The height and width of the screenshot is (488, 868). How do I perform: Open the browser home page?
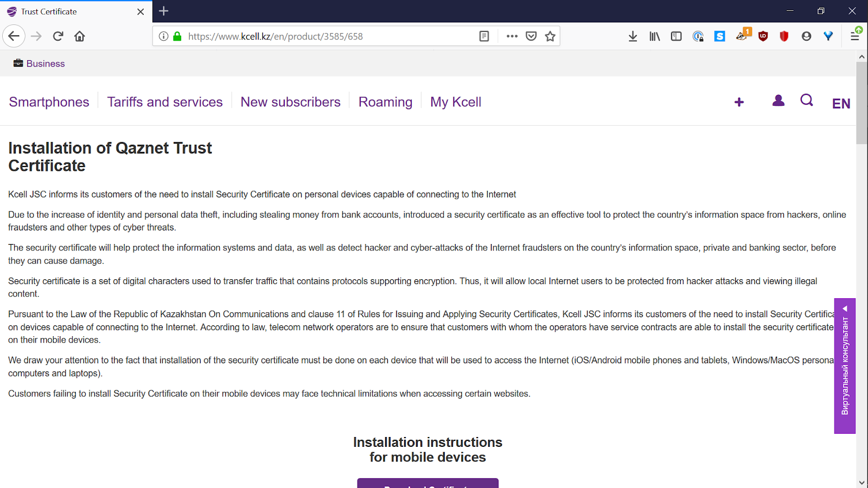pyautogui.click(x=80, y=36)
